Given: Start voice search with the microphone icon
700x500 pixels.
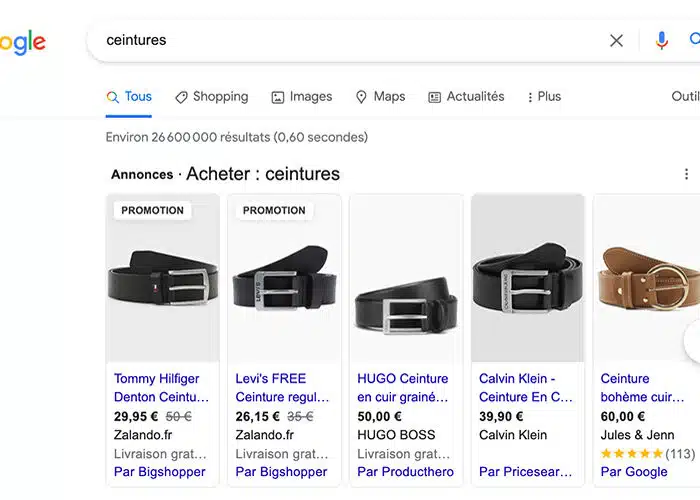Looking at the screenshot, I should [661, 41].
